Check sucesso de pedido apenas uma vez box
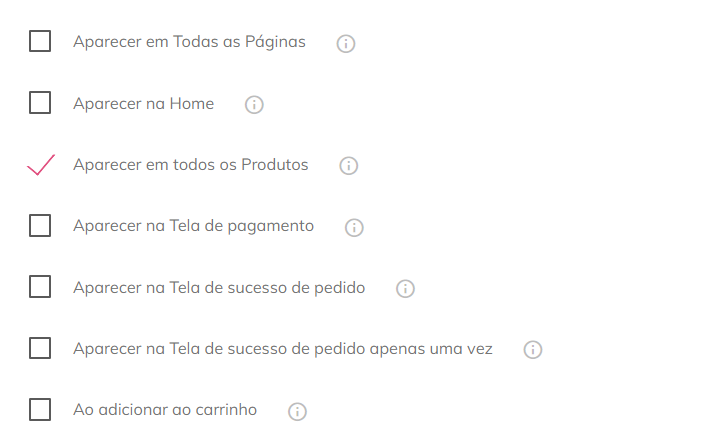This screenshot has width=724, height=441. coord(40,348)
